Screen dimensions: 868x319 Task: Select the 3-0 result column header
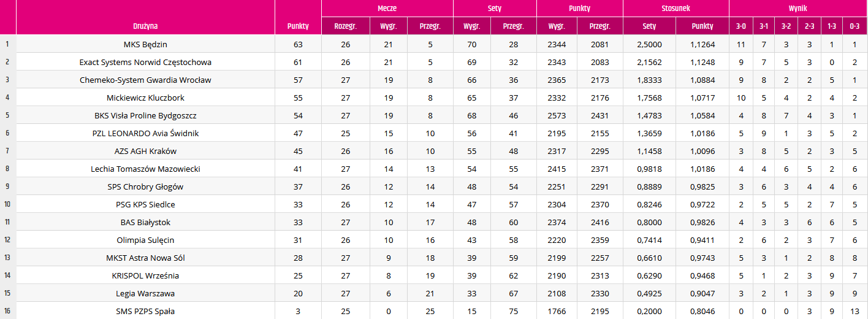[x=741, y=26]
